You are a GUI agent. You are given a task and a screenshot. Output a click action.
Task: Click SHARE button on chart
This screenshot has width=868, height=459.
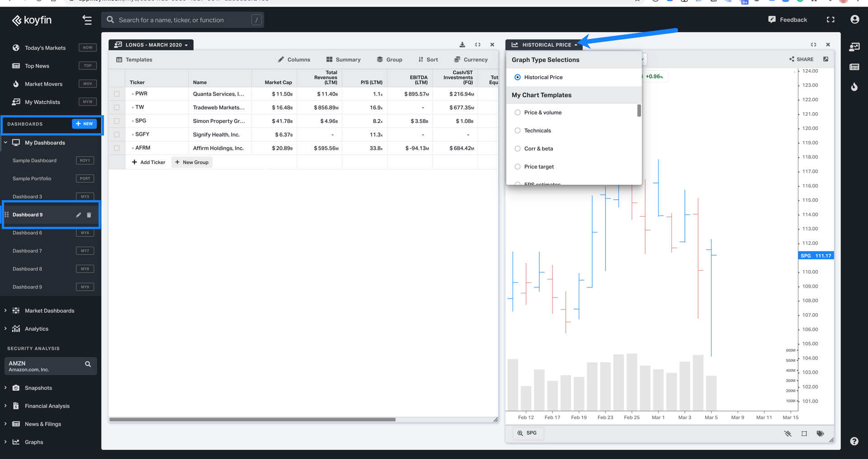[x=801, y=59]
